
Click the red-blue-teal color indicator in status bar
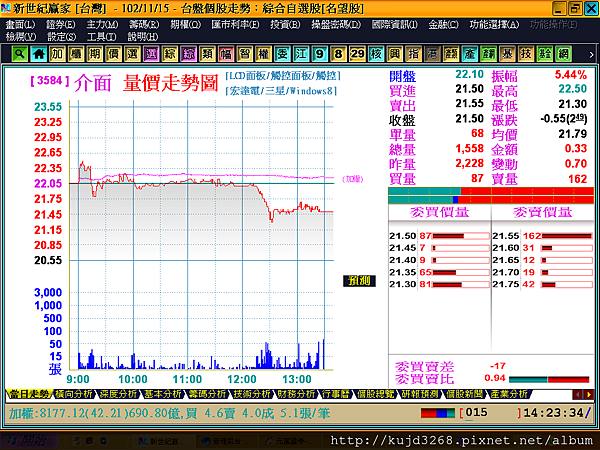[x=438, y=413]
